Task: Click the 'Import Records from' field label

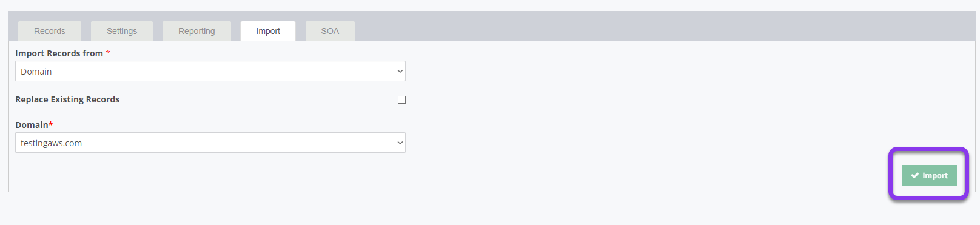Action: click(x=59, y=53)
